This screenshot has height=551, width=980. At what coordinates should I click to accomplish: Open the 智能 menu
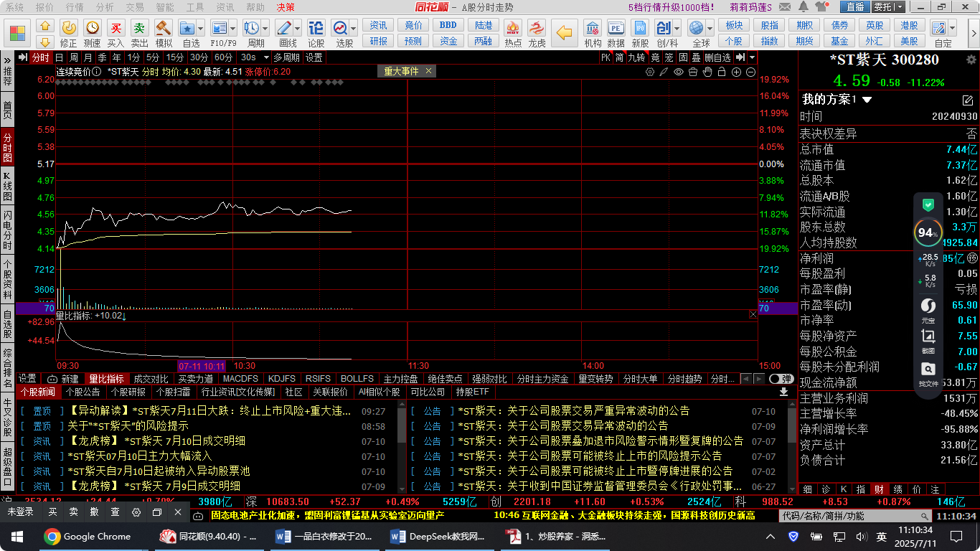[165, 6]
